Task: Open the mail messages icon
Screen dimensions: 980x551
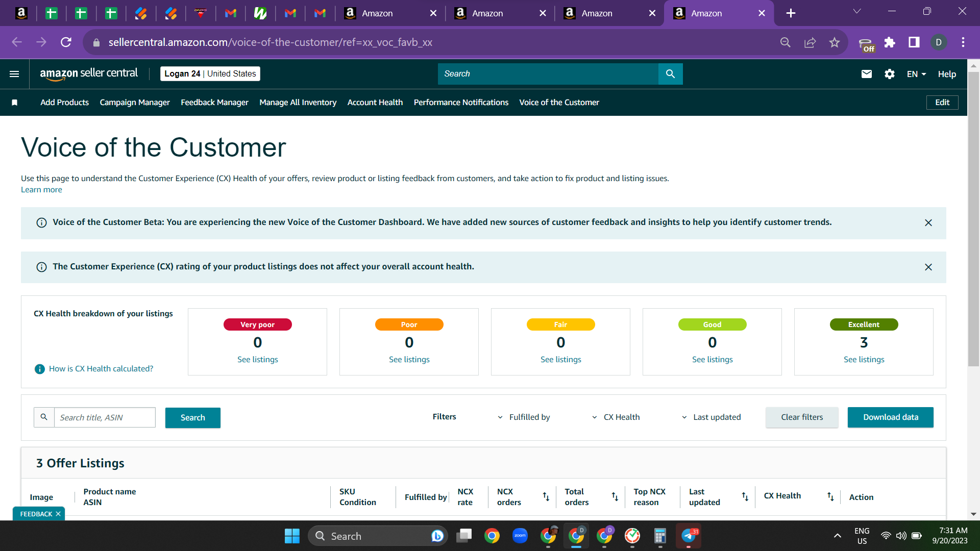Action: click(867, 74)
